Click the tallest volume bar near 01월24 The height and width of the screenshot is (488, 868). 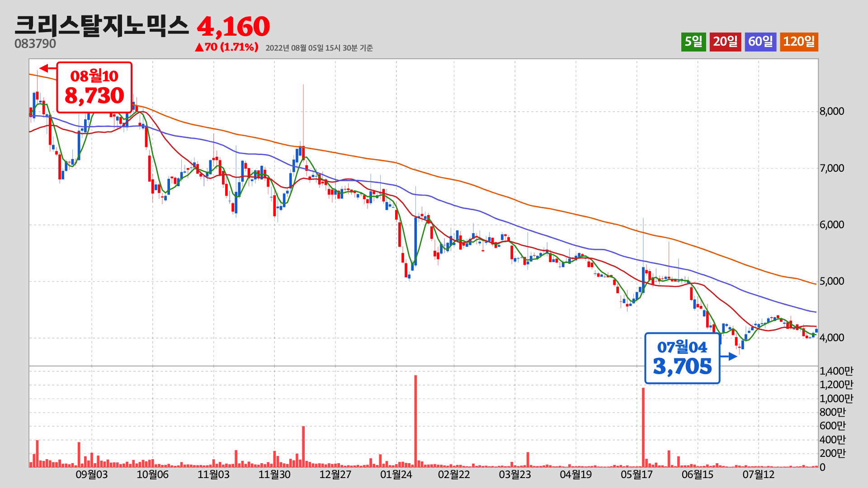(x=415, y=421)
